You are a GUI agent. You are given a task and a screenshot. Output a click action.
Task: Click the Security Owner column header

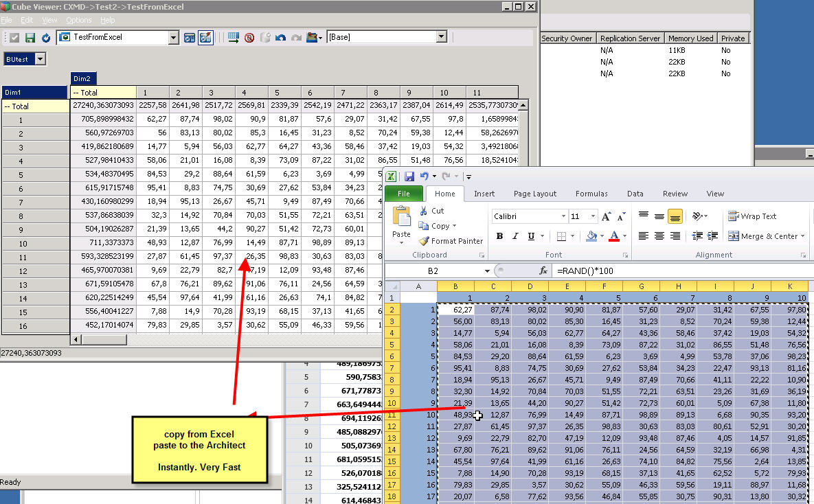point(567,38)
